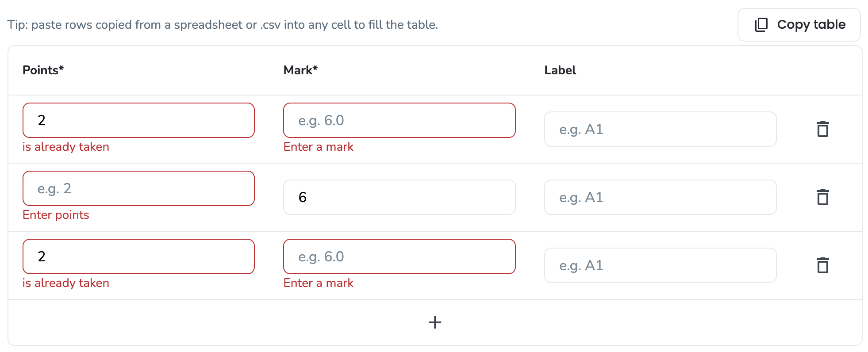Select the third row Points field containing 2

click(x=138, y=256)
